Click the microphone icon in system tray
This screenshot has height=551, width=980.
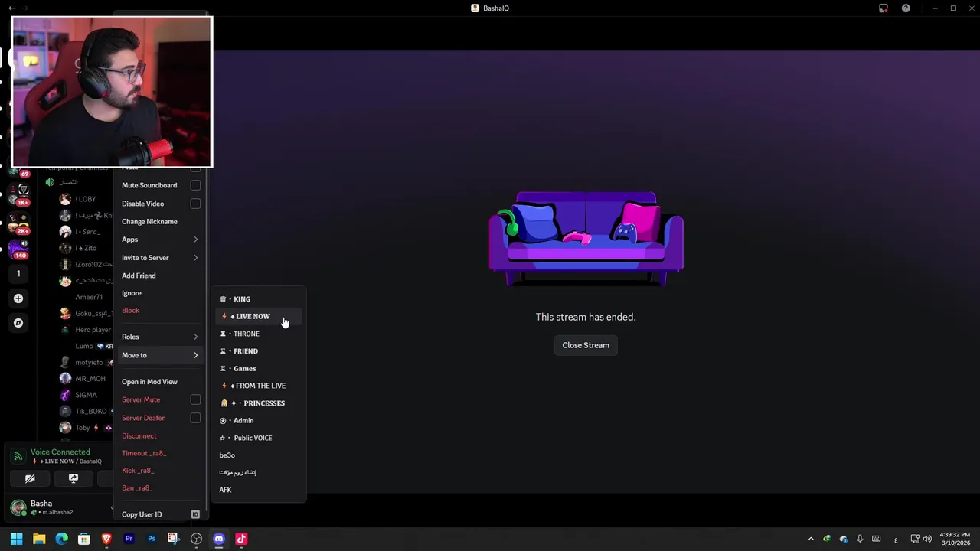860,539
